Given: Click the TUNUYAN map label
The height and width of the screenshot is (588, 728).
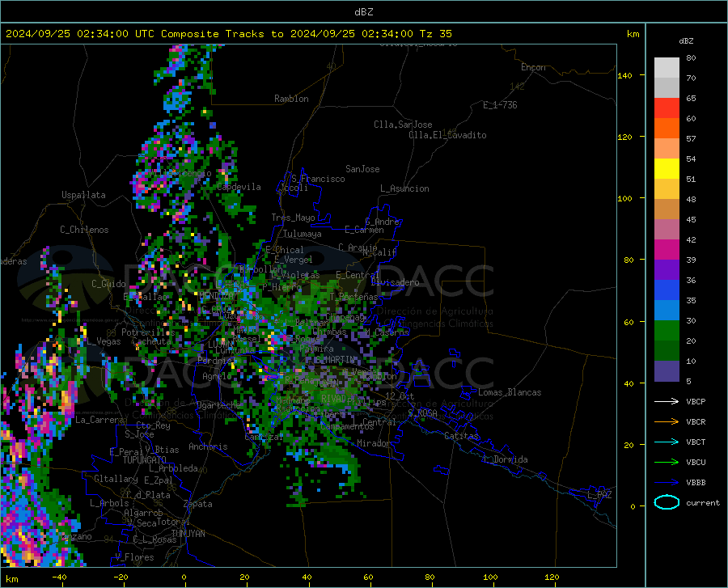Looking at the screenshot, I should pos(188,534).
